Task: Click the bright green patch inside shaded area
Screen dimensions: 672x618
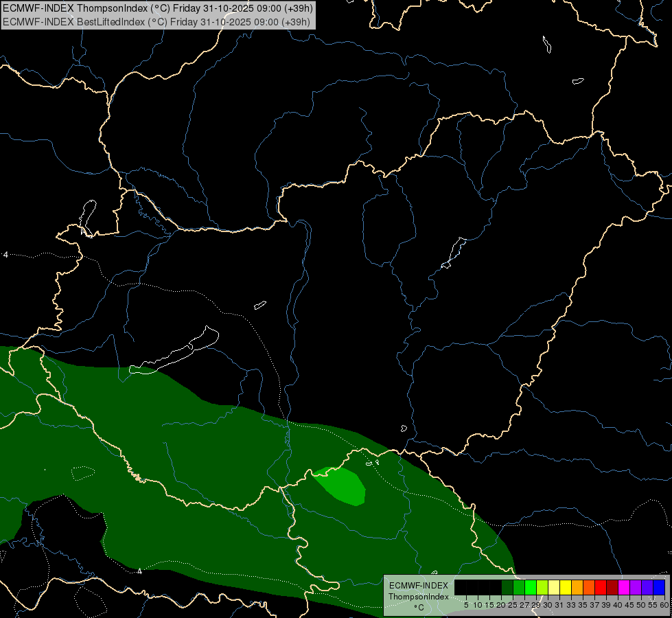Action: (342, 486)
